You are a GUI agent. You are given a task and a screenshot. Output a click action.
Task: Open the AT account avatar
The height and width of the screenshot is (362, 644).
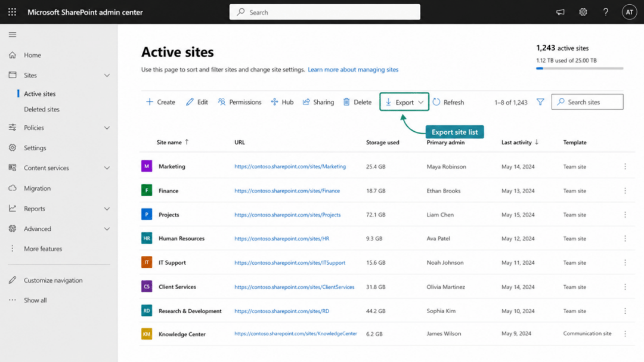pyautogui.click(x=629, y=12)
